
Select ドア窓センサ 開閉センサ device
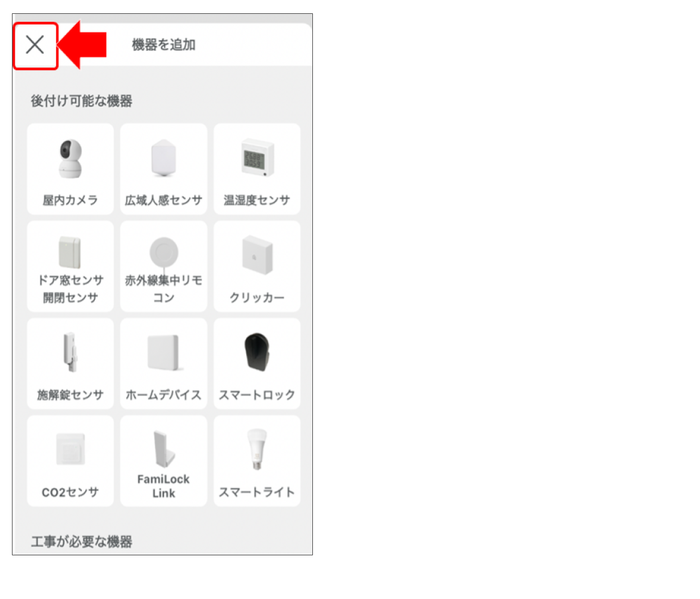(70, 266)
